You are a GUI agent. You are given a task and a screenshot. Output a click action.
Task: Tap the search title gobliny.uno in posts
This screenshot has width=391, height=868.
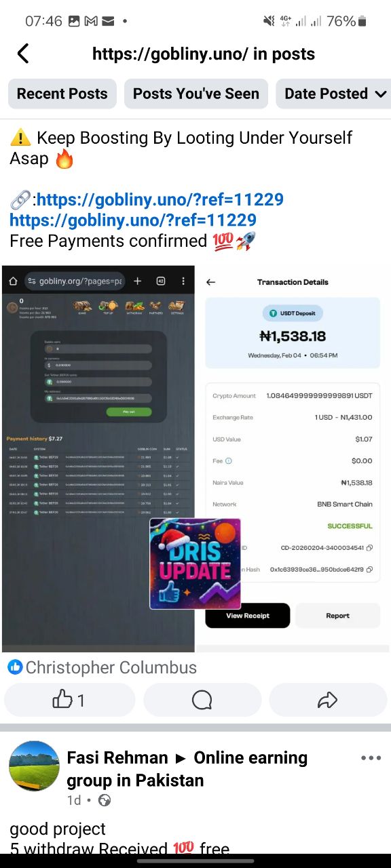click(204, 54)
